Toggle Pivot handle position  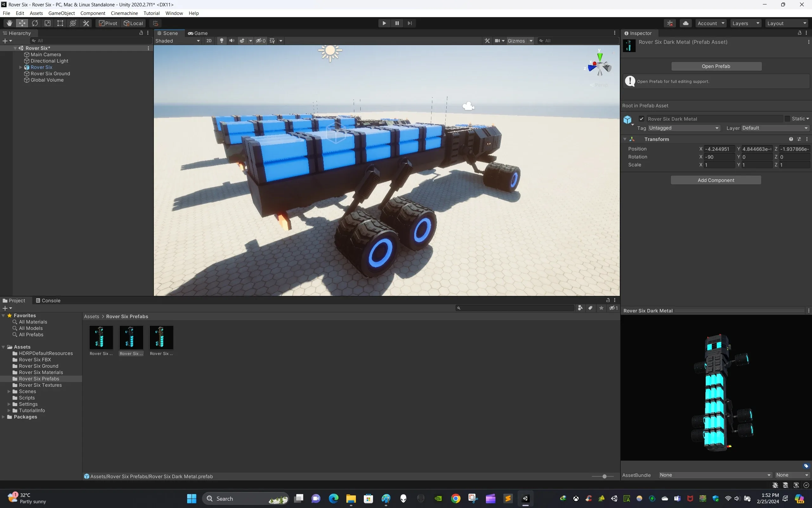click(x=108, y=23)
